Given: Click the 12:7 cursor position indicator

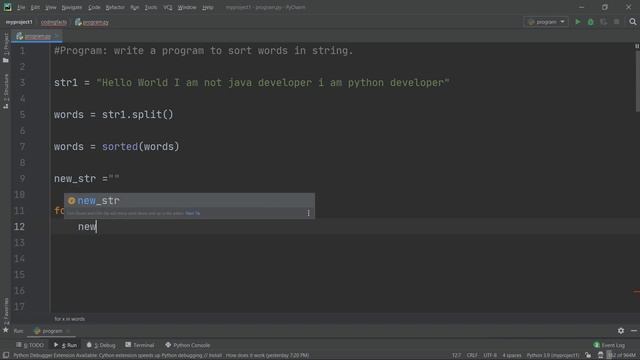Looking at the screenshot, I should tap(456, 356).
